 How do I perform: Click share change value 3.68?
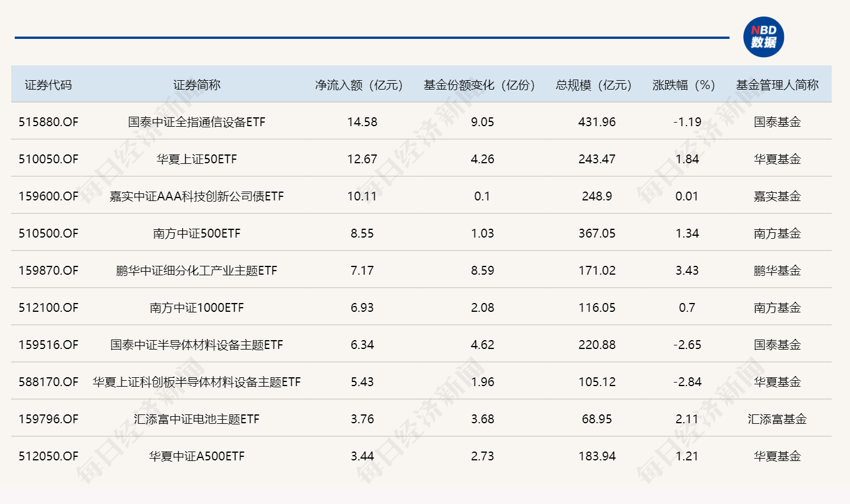[483, 419]
